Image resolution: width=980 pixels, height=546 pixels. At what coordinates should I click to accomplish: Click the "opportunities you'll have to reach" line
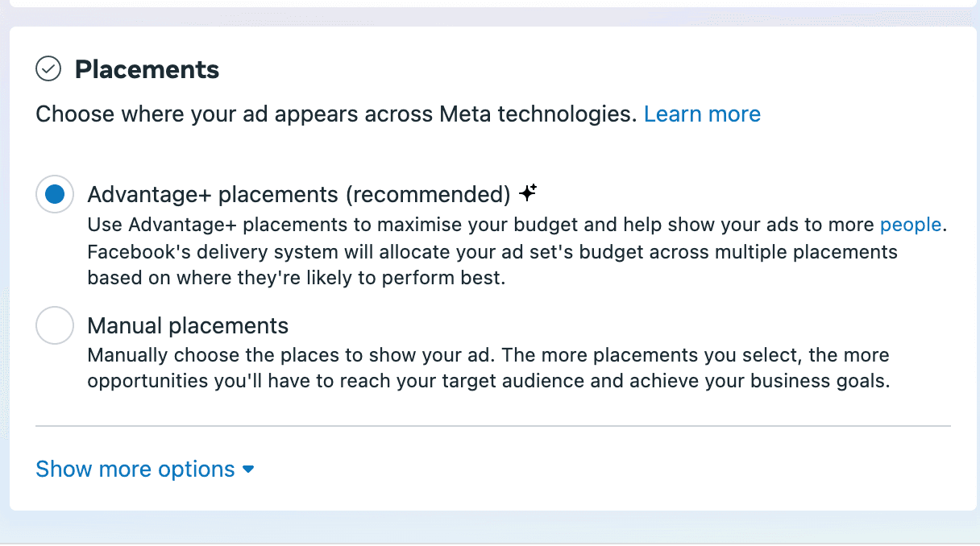[322, 381]
